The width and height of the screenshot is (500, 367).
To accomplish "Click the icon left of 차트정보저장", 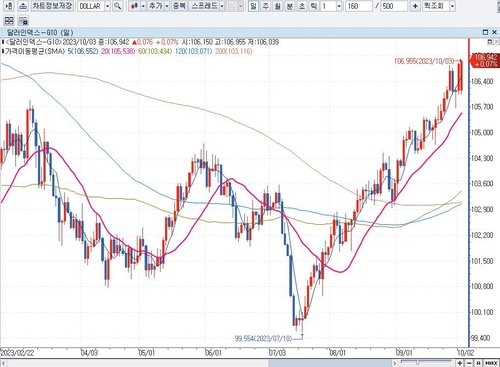I will click(22, 6).
